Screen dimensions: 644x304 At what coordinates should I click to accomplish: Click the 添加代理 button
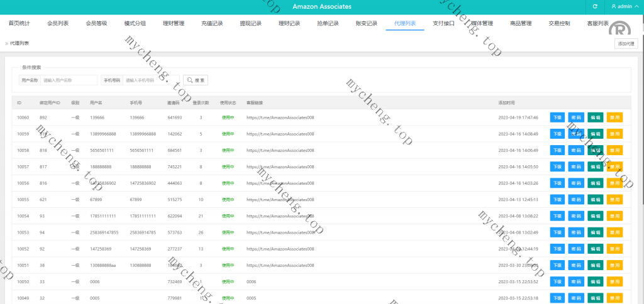[x=626, y=43]
